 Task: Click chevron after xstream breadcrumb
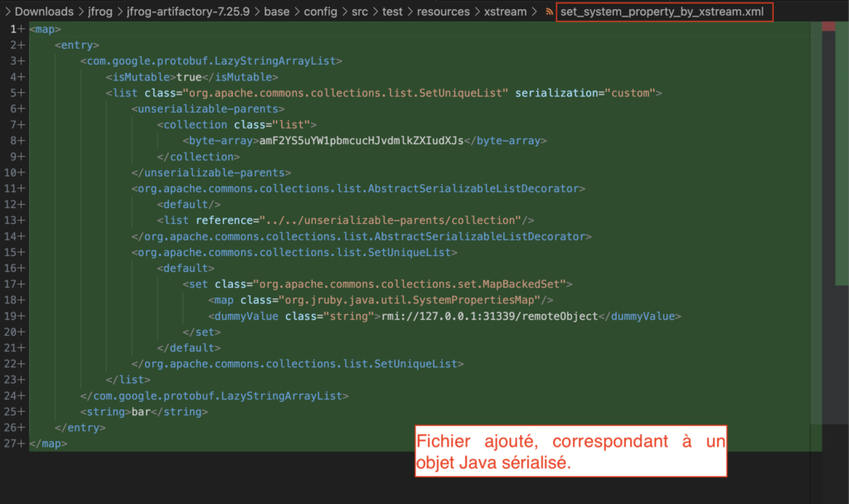tap(534, 12)
